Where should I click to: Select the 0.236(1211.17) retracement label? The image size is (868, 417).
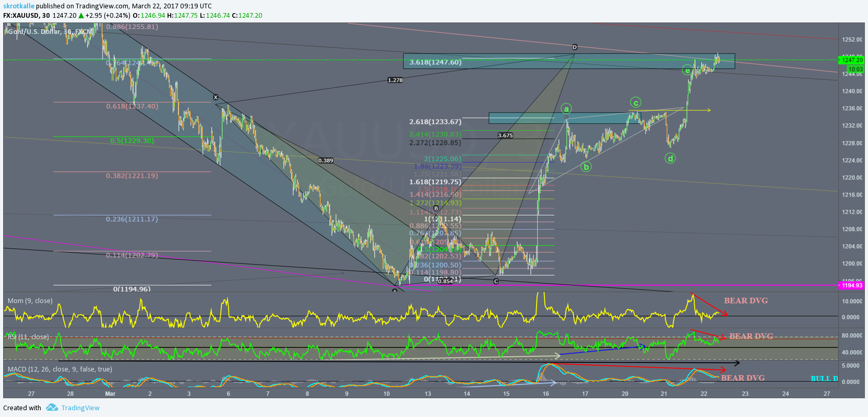132,219
